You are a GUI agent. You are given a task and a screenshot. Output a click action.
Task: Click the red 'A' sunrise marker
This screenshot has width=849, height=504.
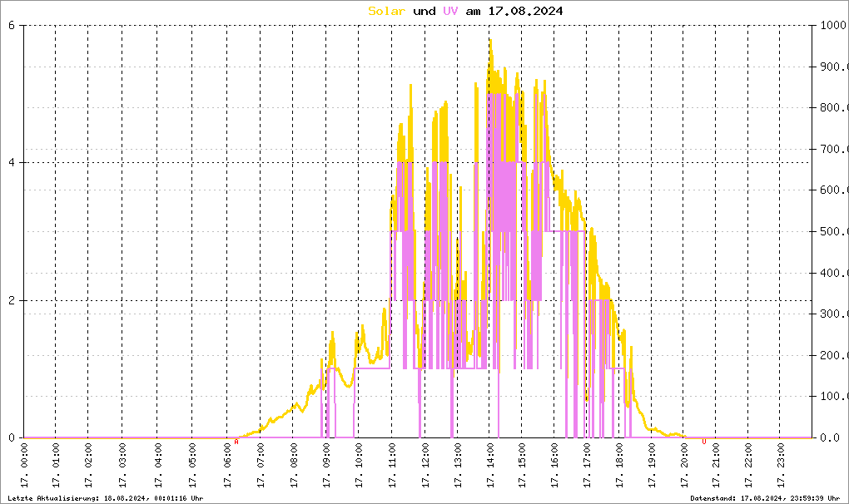tap(236, 442)
